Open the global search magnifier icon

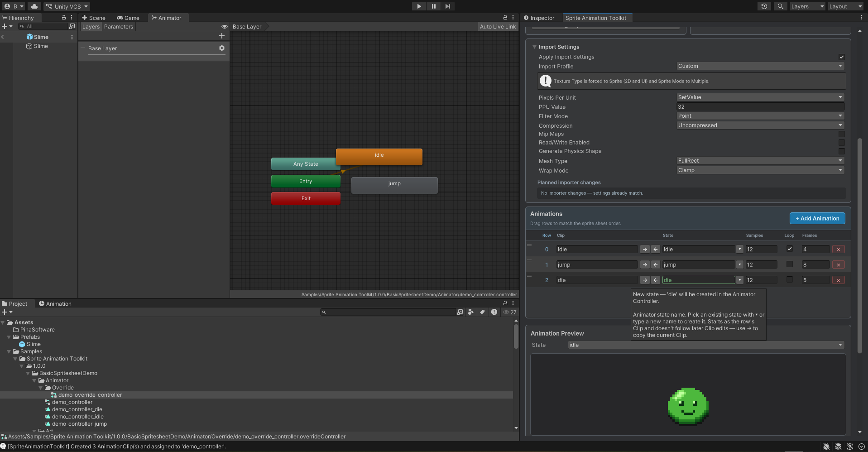pyautogui.click(x=780, y=6)
